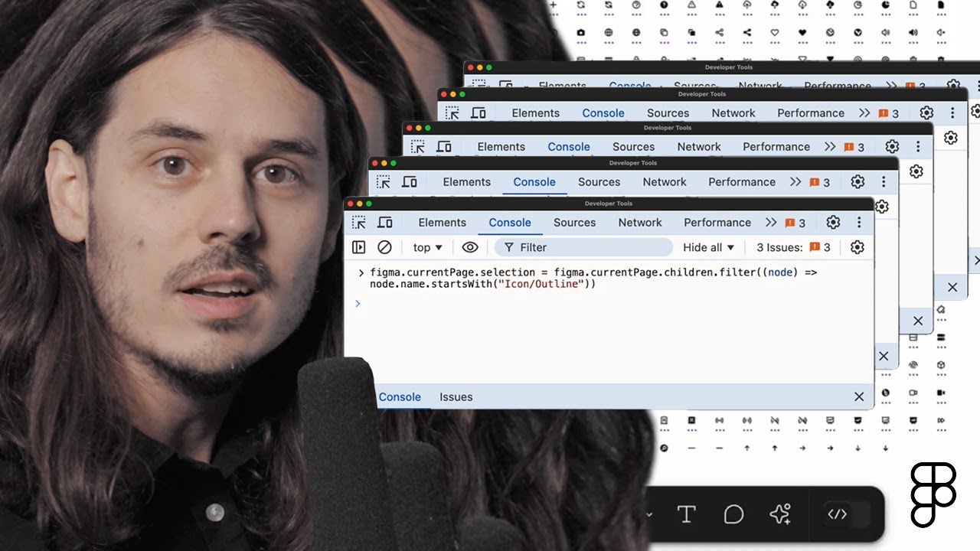This screenshot has width=980, height=551.
Task: Click the inspect picker in the third-from-front DevTools window
Action: coord(417,147)
